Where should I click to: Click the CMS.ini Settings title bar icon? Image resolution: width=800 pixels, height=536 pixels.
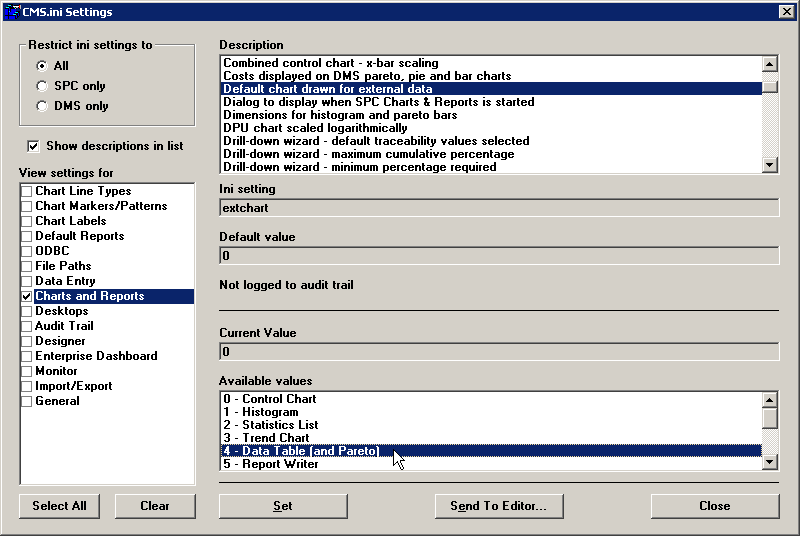(x=11, y=12)
